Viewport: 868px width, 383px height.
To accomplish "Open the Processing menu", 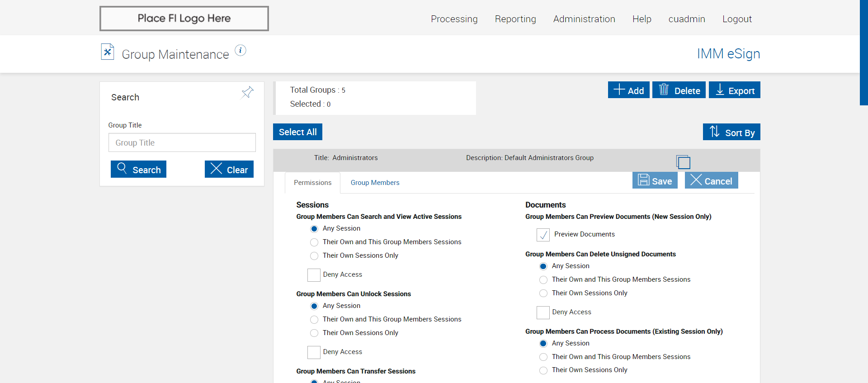I will point(454,19).
